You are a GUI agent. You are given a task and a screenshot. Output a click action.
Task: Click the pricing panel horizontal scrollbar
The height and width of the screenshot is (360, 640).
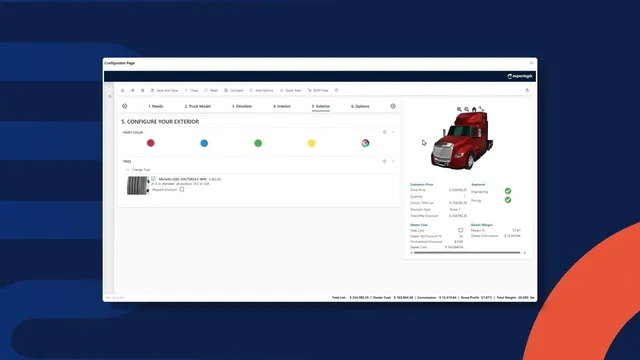click(467, 253)
